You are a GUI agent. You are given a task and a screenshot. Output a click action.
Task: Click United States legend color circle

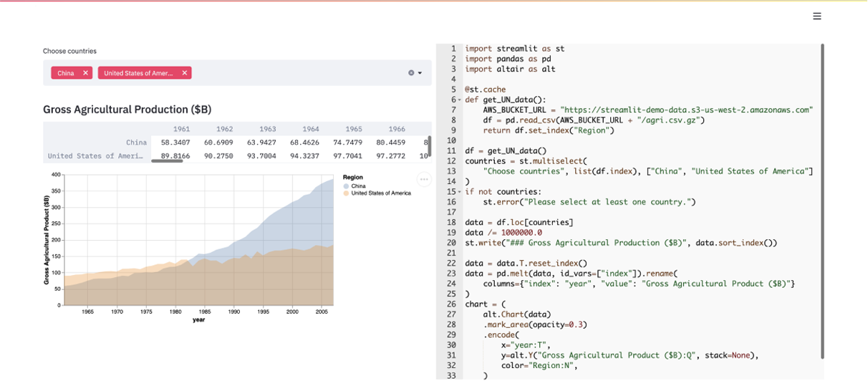point(347,193)
